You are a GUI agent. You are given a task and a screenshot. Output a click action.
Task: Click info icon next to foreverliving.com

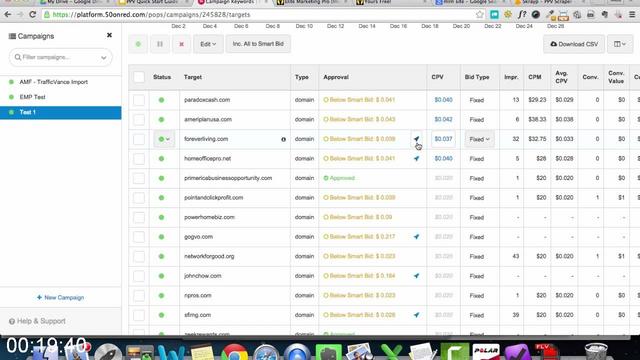click(x=283, y=139)
